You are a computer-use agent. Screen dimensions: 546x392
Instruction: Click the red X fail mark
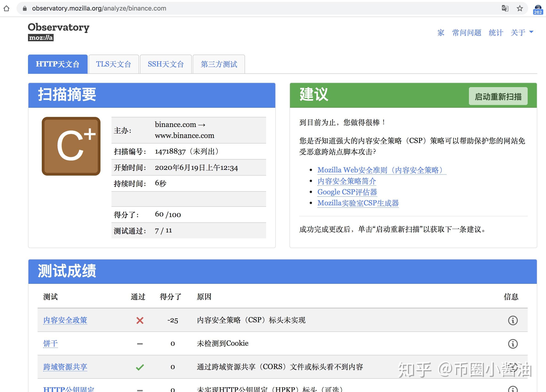[140, 320]
